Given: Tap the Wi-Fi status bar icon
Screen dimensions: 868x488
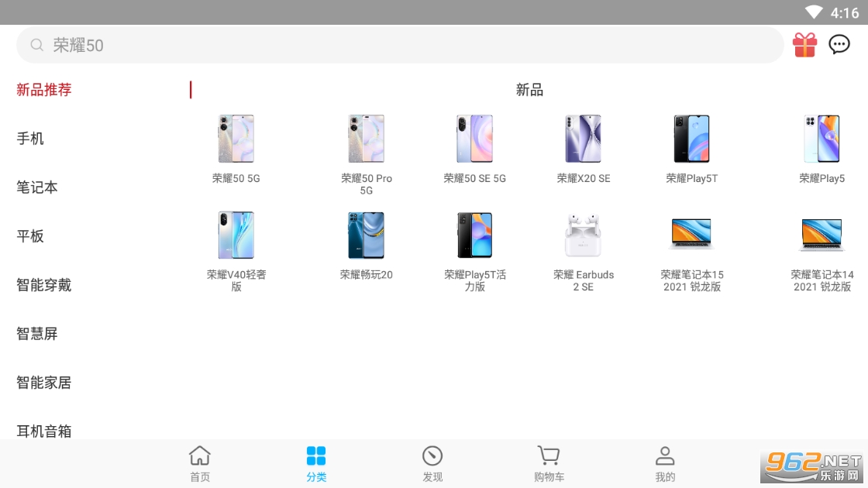Looking at the screenshot, I should 814,12.
